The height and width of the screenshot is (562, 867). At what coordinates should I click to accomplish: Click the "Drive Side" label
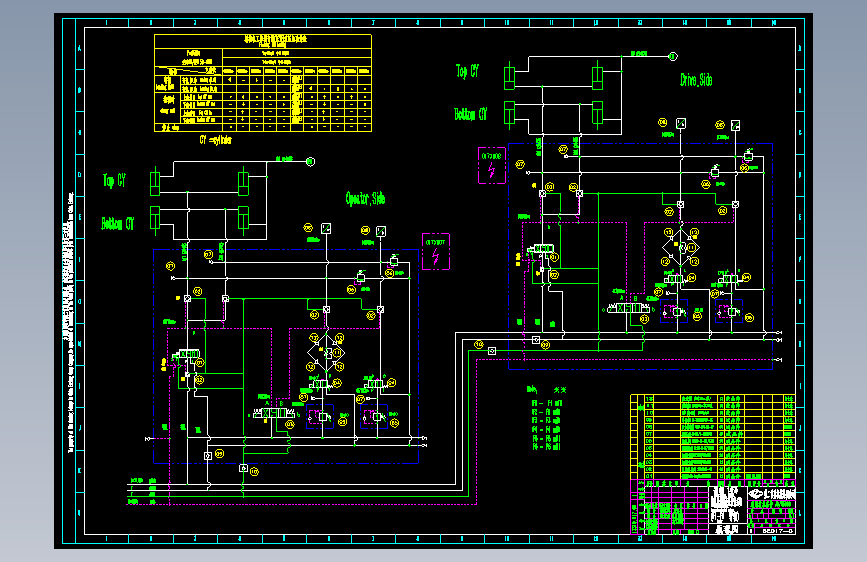(696, 80)
